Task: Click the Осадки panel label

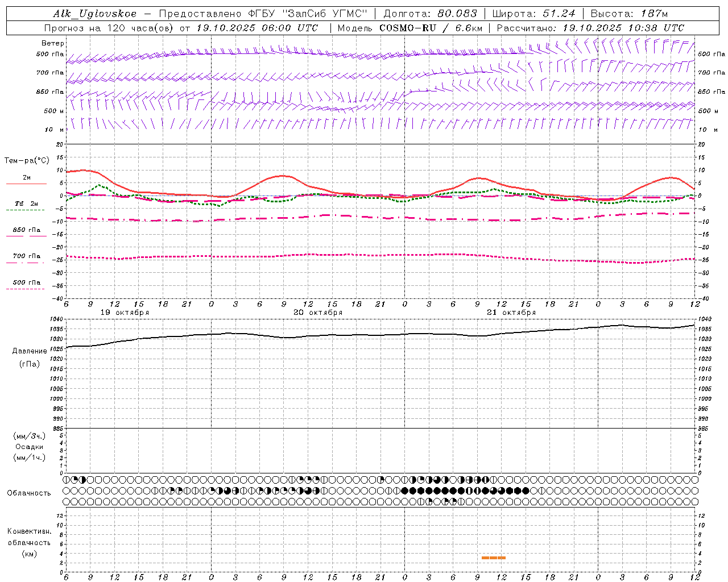Action: [x=30, y=447]
